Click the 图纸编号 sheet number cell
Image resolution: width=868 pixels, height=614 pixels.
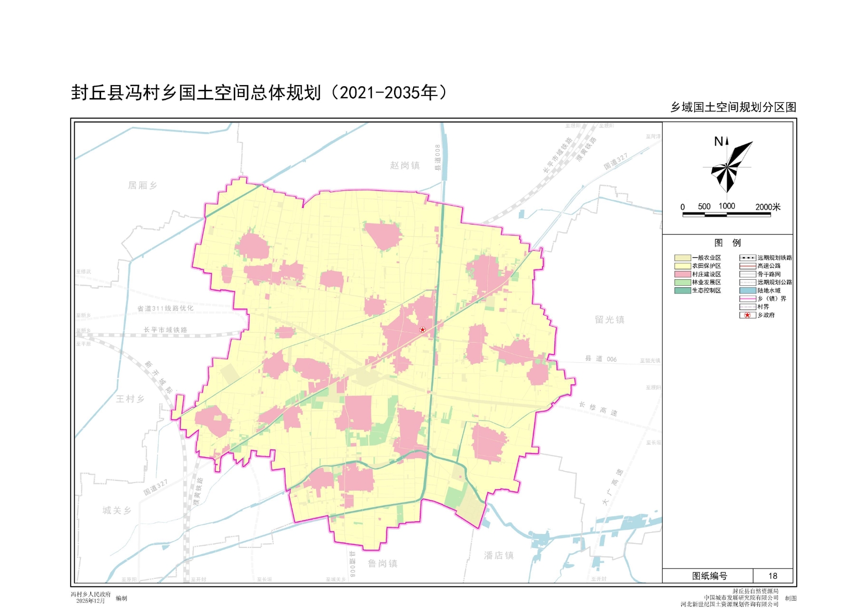pyautogui.click(x=709, y=576)
